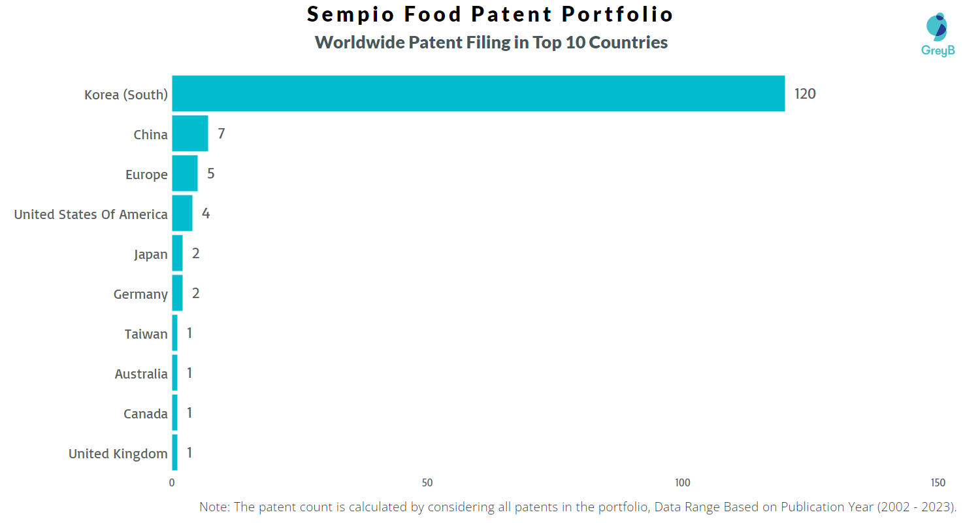Select the Japan bar
Viewport: 980px width, 523px height.
pyautogui.click(x=177, y=253)
